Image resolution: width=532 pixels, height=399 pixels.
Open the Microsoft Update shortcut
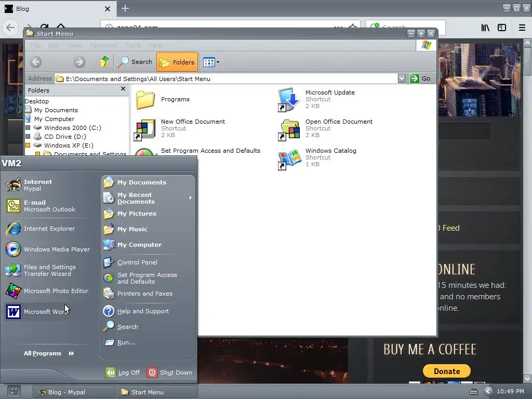point(316,99)
